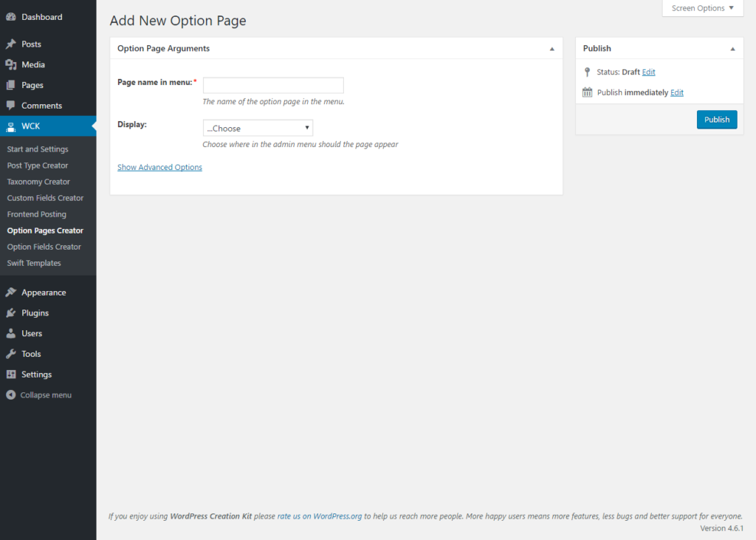Click the Dashboard icon in the sidebar
This screenshot has height=540, width=756.
tap(11, 16)
